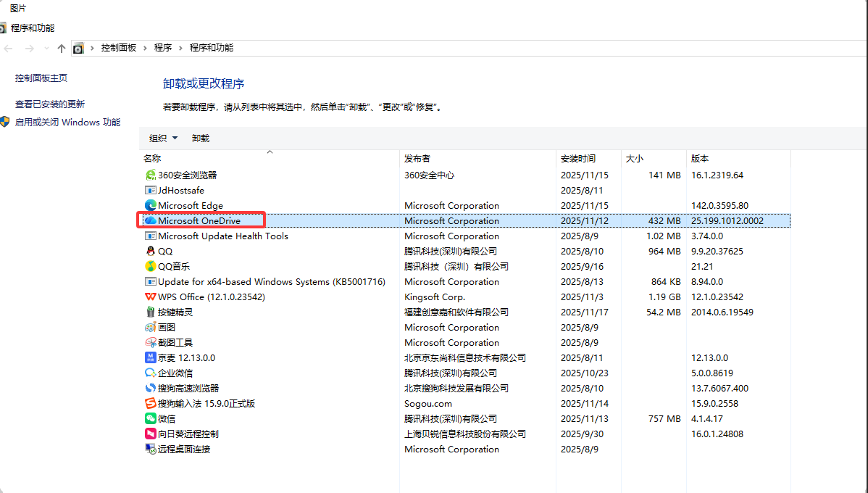Viewport: 868px width, 493px height.
Task: Click the up-directory arrow in navigation bar
Action: click(61, 48)
